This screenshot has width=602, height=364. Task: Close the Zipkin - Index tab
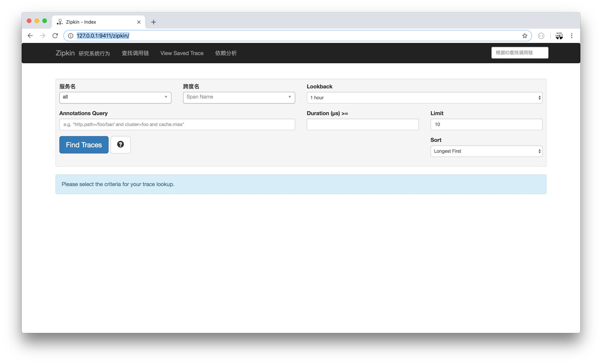click(x=139, y=22)
